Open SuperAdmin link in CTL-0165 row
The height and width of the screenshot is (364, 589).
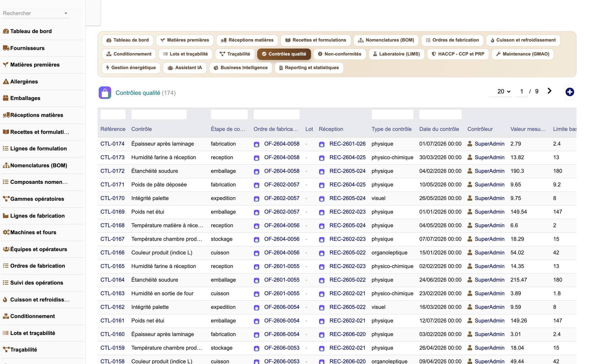pos(489,266)
